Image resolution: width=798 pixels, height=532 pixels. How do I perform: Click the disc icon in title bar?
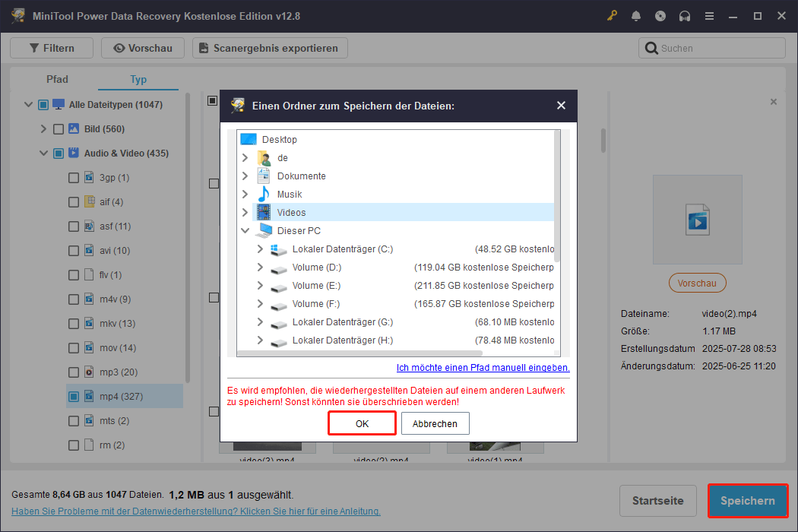[x=660, y=16]
